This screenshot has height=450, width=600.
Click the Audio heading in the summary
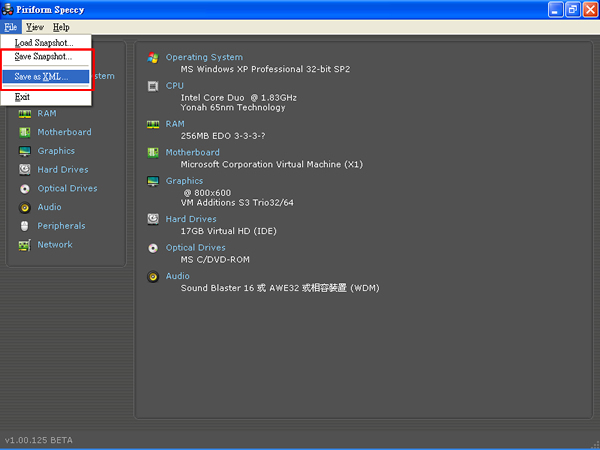[178, 276]
